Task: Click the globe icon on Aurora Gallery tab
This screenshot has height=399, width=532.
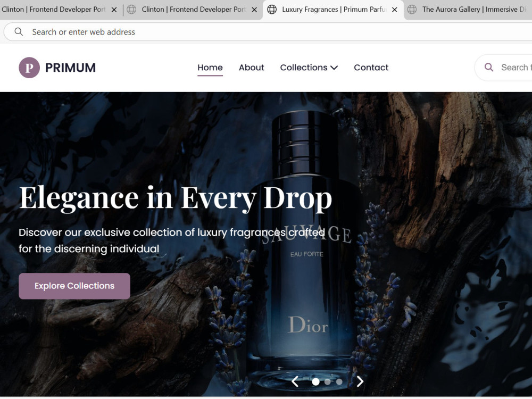Action: tap(412, 10)
